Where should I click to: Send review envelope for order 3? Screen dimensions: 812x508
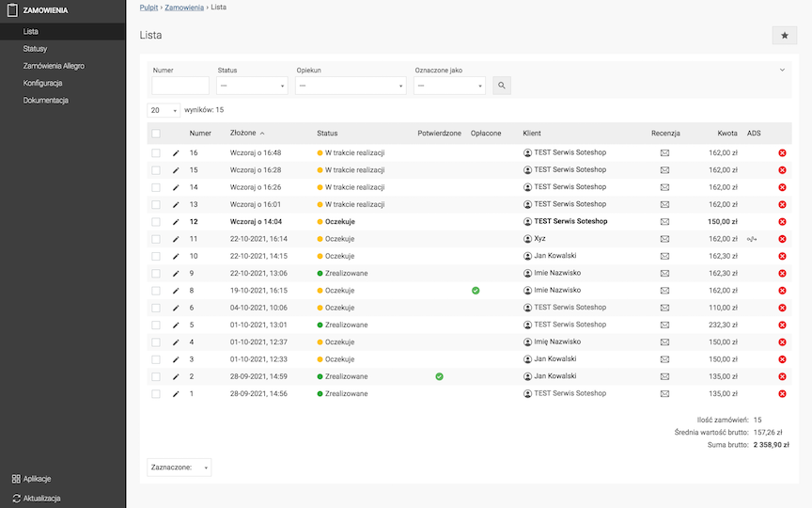pos(664,359)
